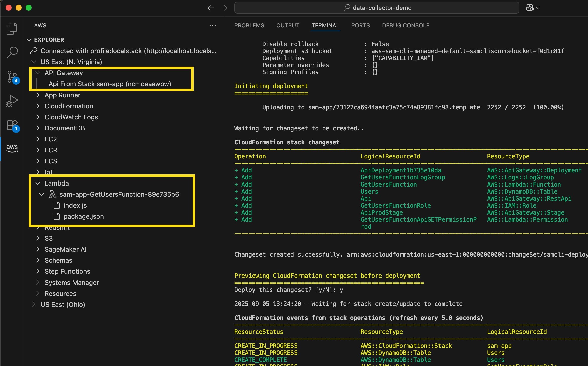Click the Connected with profile:localstack link
Image resolution: width=588 pixels, height=366 pixels.
pos(108,51)
